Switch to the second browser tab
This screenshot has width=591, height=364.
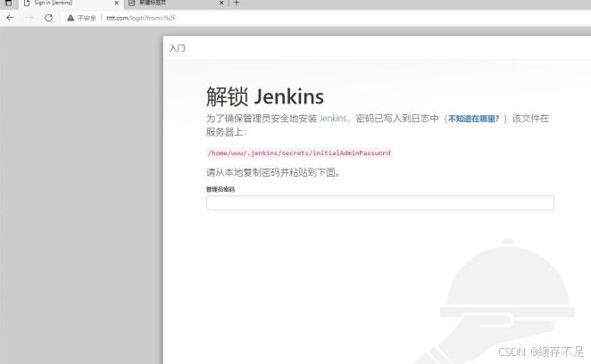tap(176, 4)
